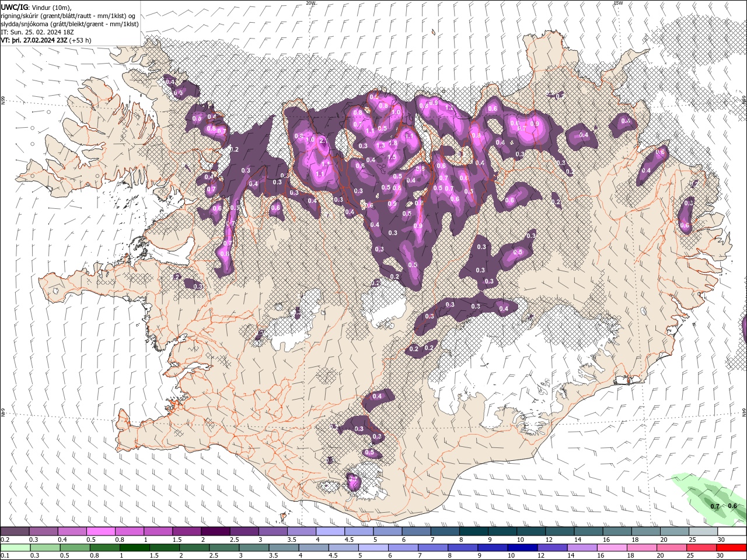
Task: Select the dark teal 8 swatch in the top legend row
Action: (x=474, y=531)
